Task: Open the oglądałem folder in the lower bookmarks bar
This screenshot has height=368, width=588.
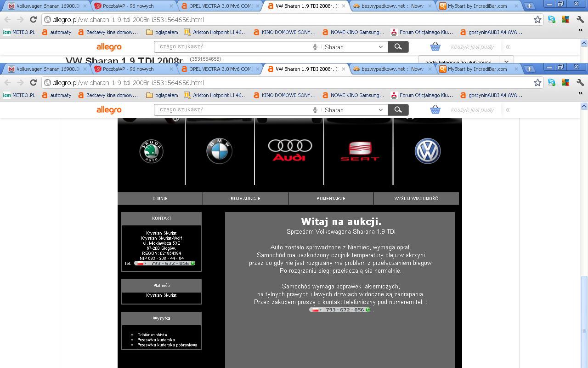Action: [162, 95]
